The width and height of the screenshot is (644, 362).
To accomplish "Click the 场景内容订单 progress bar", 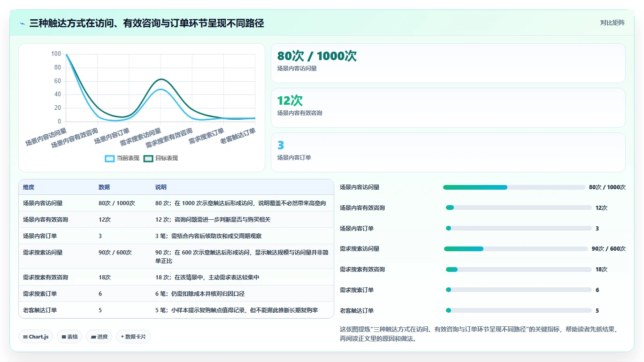I will [519, 228].
